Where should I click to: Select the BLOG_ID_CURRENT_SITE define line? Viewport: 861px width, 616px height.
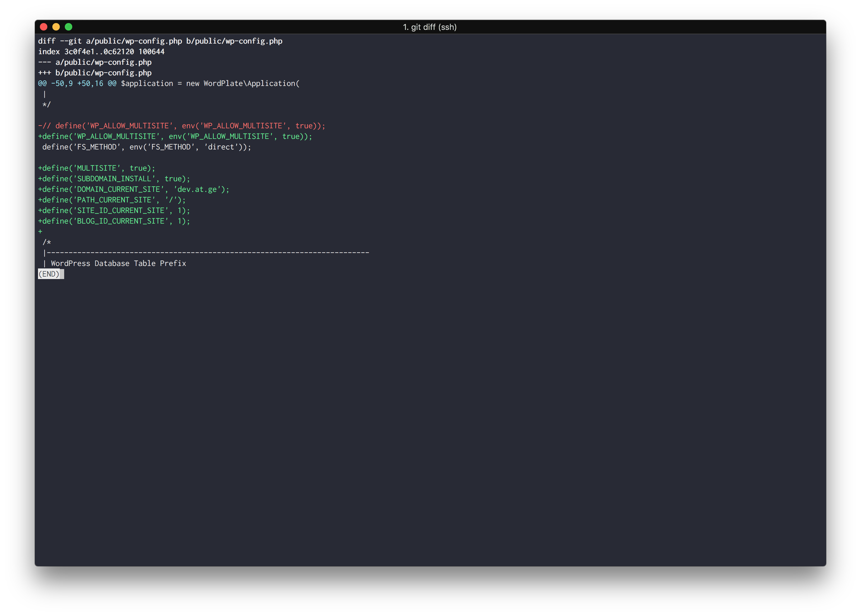(114, 221)
